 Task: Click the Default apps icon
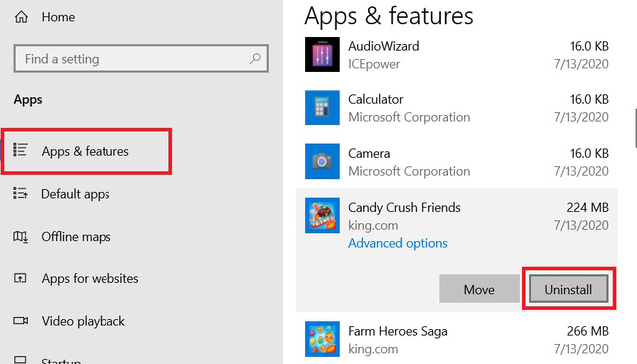20,193
